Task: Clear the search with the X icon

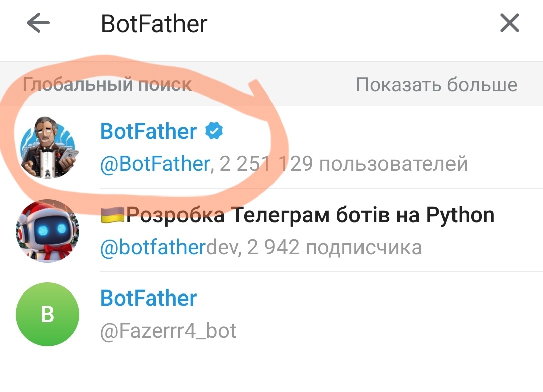Action: coord(509,23)
